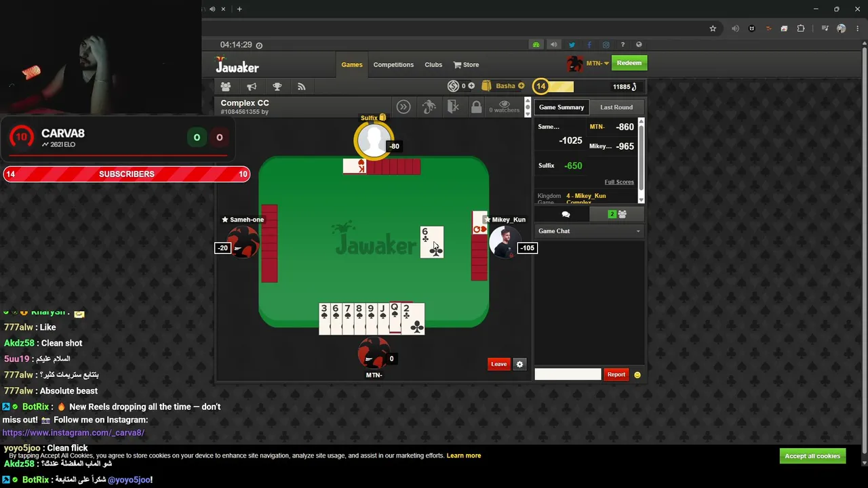View the watchers eye icon
868x488 pixels.
505,104
